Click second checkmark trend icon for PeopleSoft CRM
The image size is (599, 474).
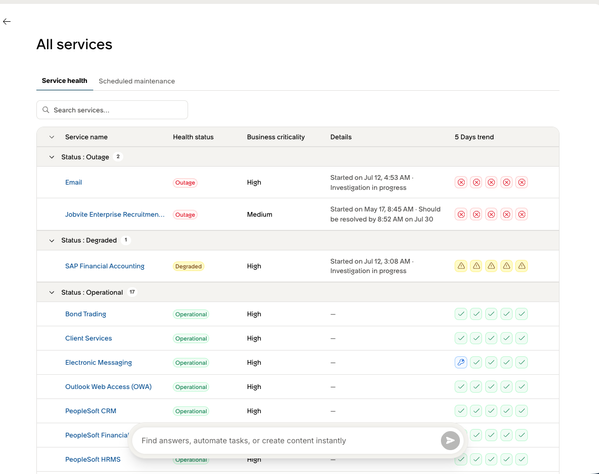[x=476, y=411]
